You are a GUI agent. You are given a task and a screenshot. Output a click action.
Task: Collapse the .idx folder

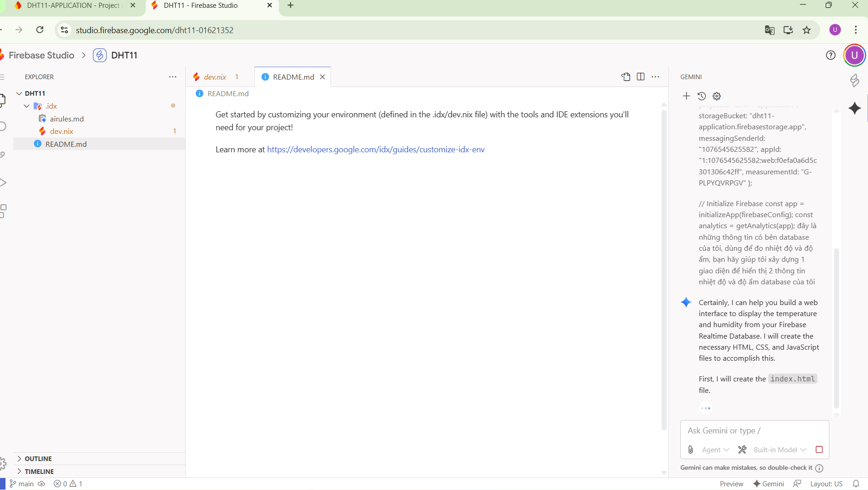(x=27, y=106)
